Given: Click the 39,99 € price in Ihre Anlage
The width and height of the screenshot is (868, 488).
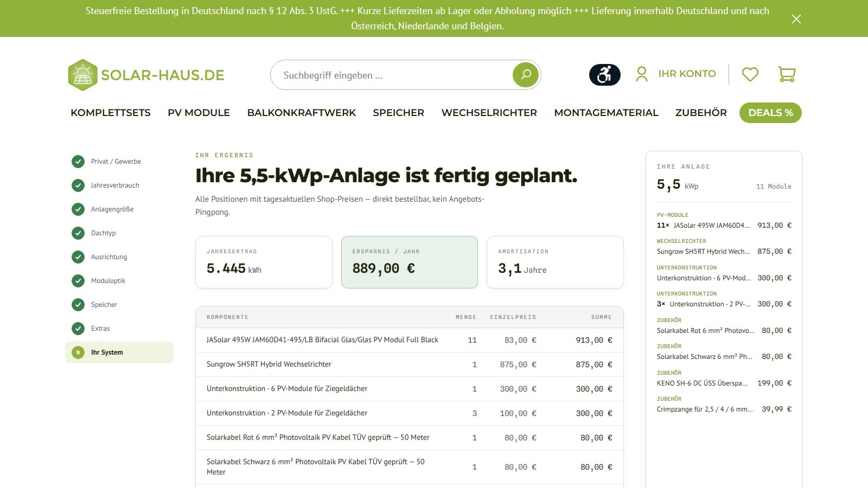Looking at the screenshot, I should [x=776, y=409].
